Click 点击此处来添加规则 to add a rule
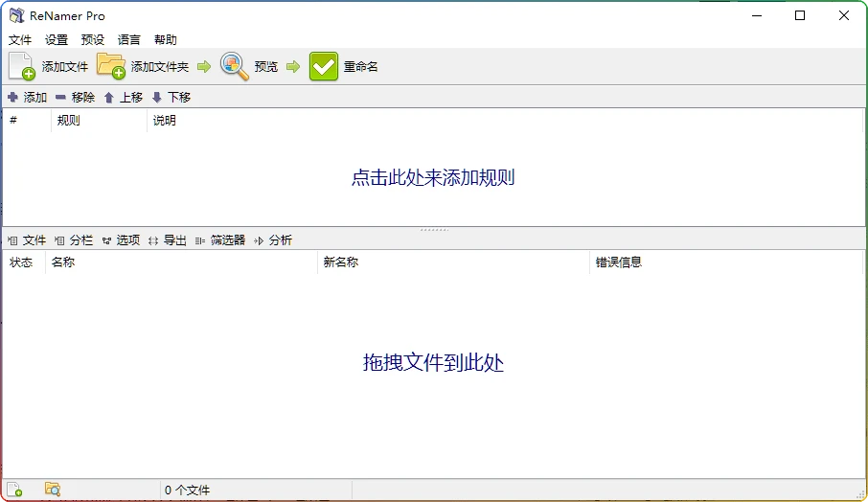 pos(433,178)
